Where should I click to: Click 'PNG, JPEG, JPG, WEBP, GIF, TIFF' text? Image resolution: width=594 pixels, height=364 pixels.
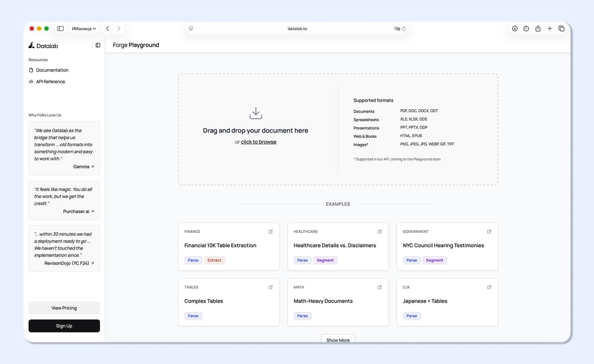(x=427, y=144)
